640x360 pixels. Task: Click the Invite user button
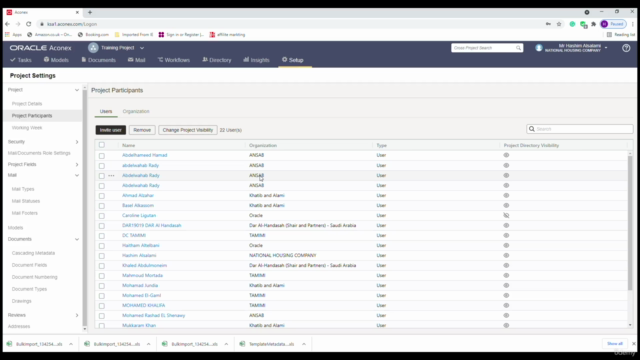111,130
